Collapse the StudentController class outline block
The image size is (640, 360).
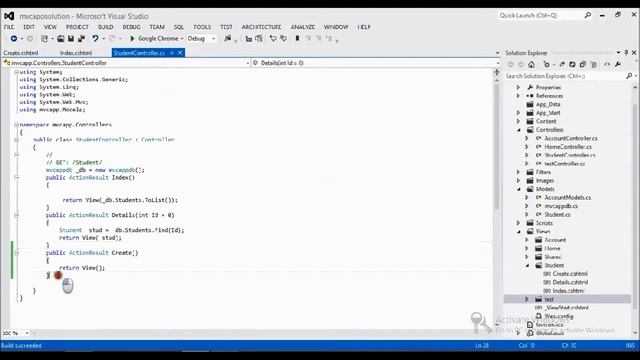[x=16, y=140]
